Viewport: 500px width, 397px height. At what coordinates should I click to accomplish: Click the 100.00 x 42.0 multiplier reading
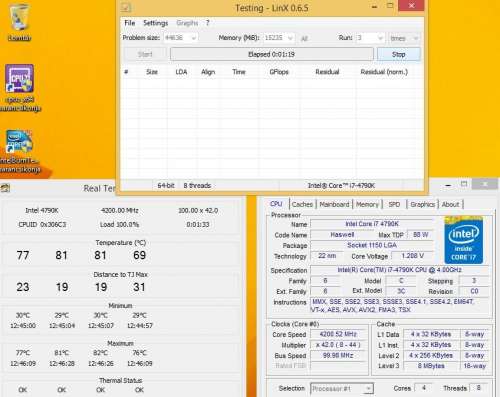pyautogui.click(x=198, y=211)
